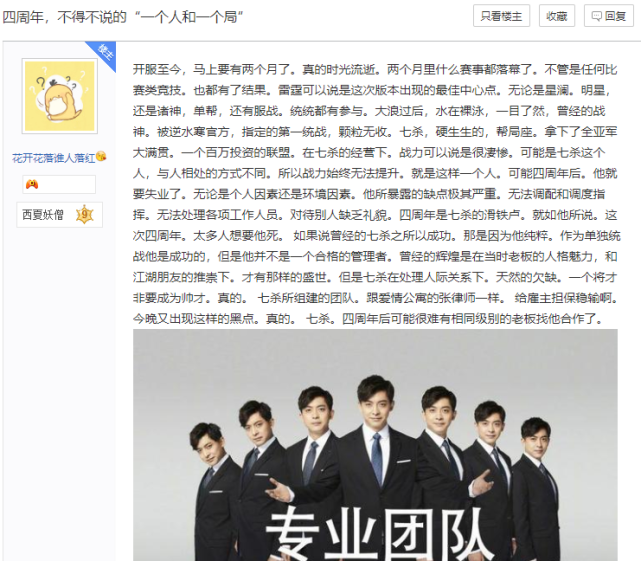Open the 专业团队 image in the post
The width and height of the screenshot is (641, 561).
[x=375, y=445]
